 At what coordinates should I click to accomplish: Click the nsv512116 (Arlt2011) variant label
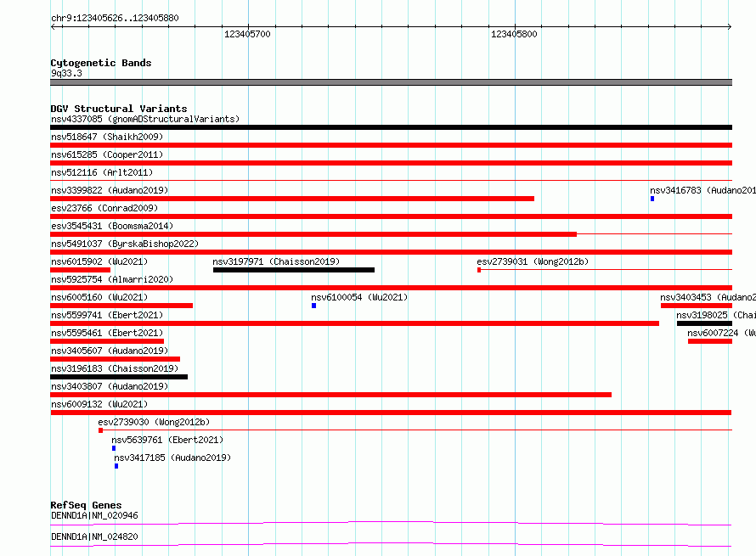[102, 172]
